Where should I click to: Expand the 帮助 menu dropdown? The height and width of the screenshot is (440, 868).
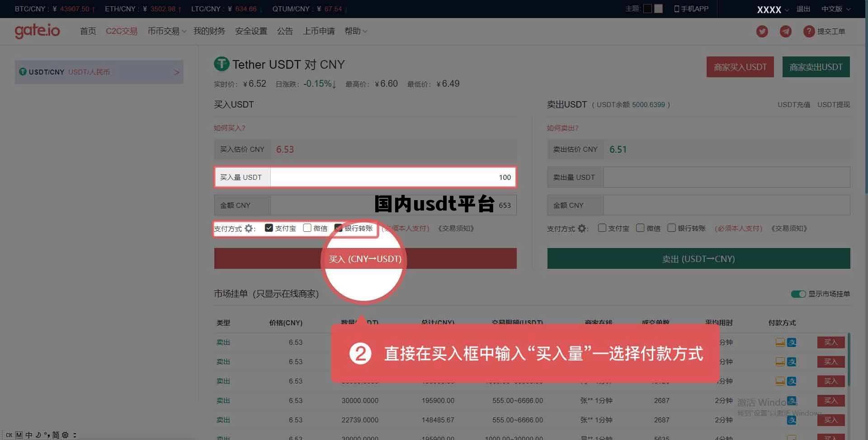[356, 31]
